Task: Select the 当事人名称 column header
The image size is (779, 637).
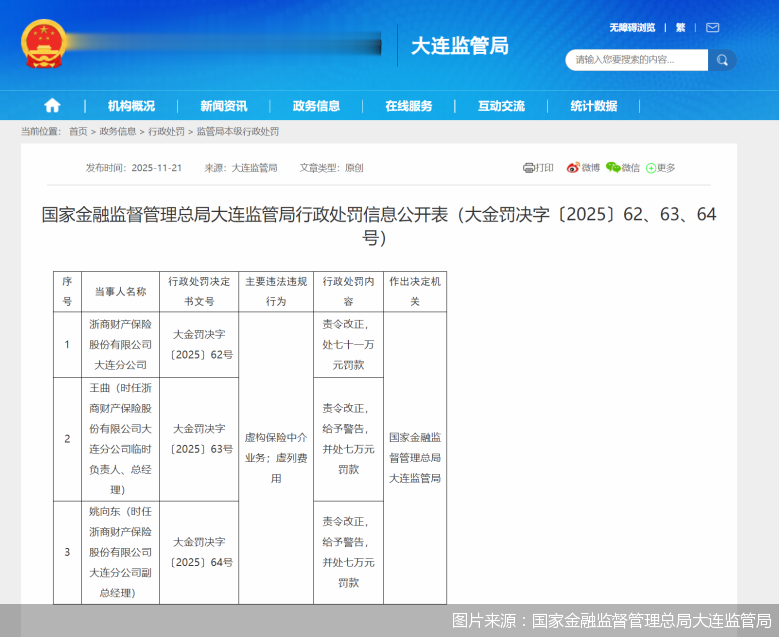Action: pos(120,292)
